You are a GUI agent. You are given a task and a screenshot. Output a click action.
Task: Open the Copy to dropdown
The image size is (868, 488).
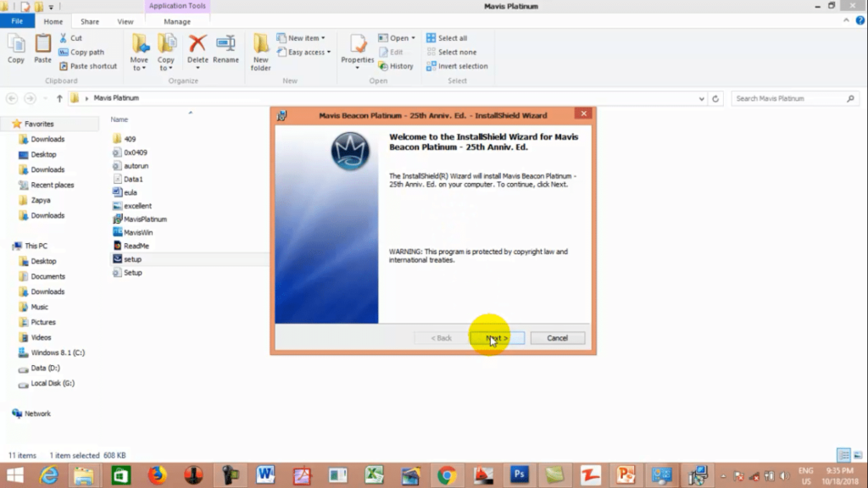166,52
